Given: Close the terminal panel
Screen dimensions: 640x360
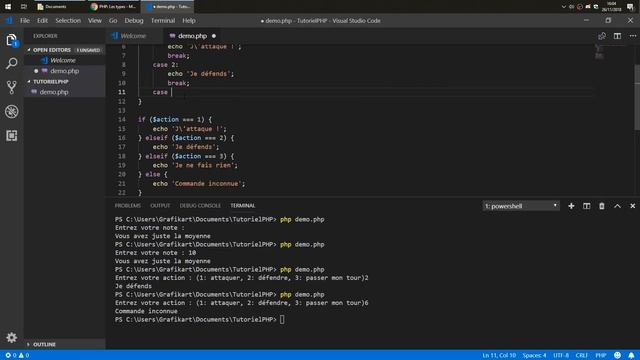Looking at the screenshot, I should point(633,206).
